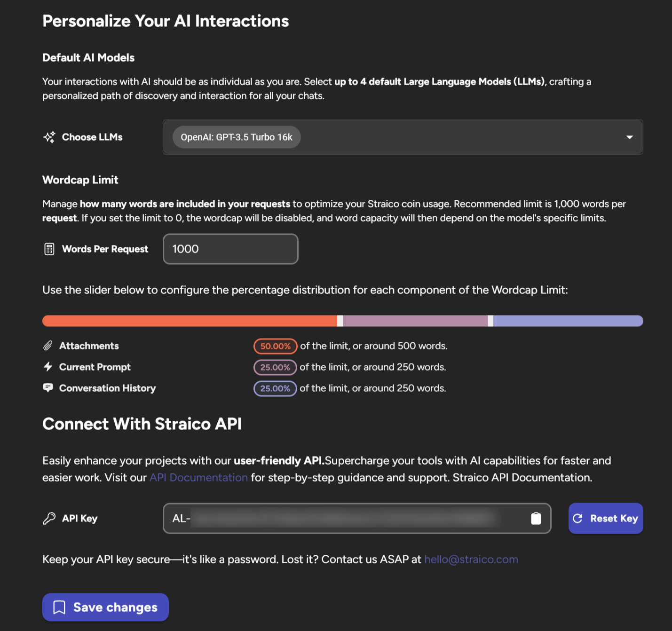Viewport: 672px width, 631px height.
Task: Click the 50.00% Attachments percentage badge
Action: 275,346
